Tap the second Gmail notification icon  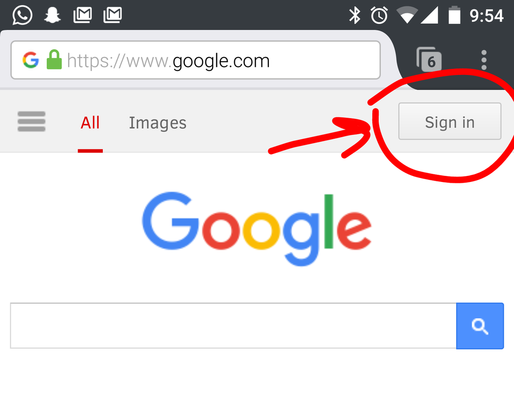point(113,15)
